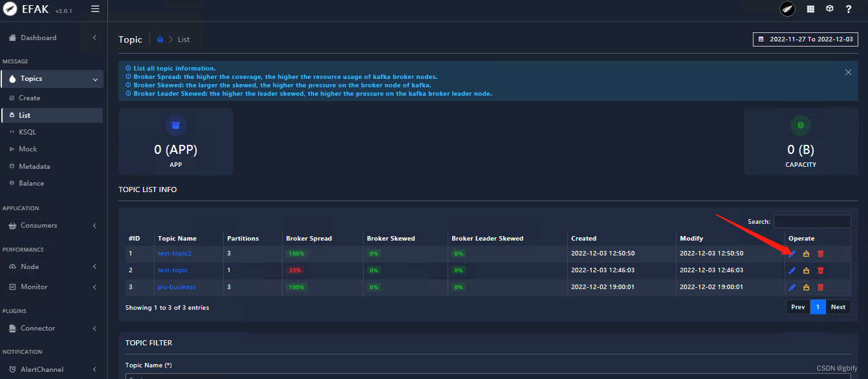Open the test-topic2 topic link
This screenshot has height=379, width=868.
click(175, 254)
